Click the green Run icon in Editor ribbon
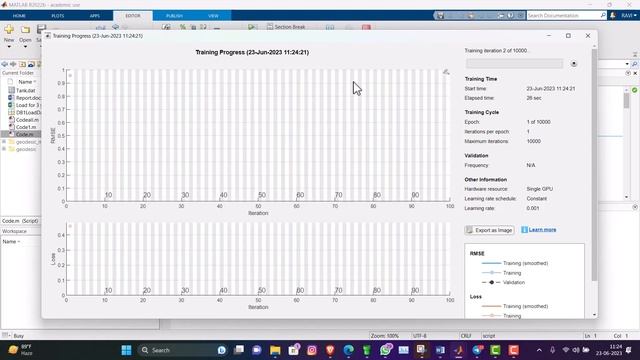The height and width of the screenshot is (360, 640). (x=252, y=27)
